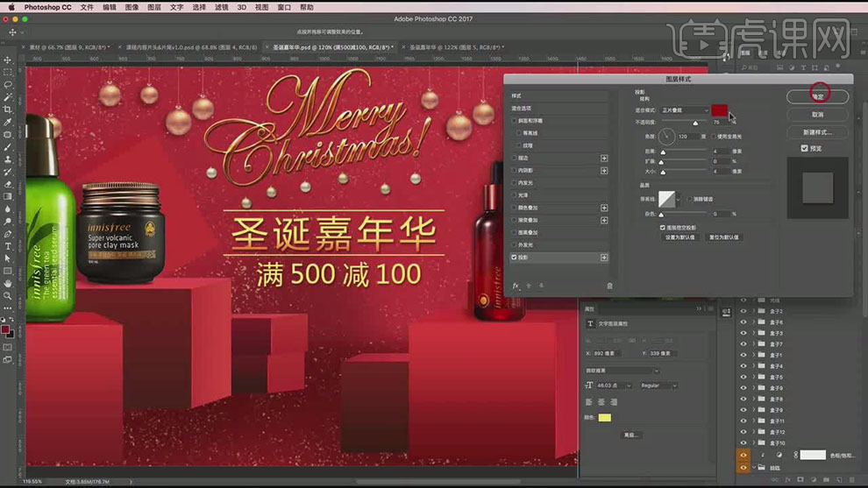Open the Apple menu
Image resolution: width=868 pixels, height=488 pixels.
(x=11, y=7)
